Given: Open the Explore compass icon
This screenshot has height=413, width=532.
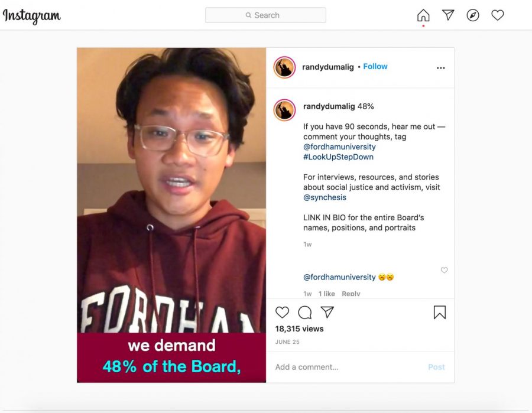Looking at the screenshot, I should 473,15.
